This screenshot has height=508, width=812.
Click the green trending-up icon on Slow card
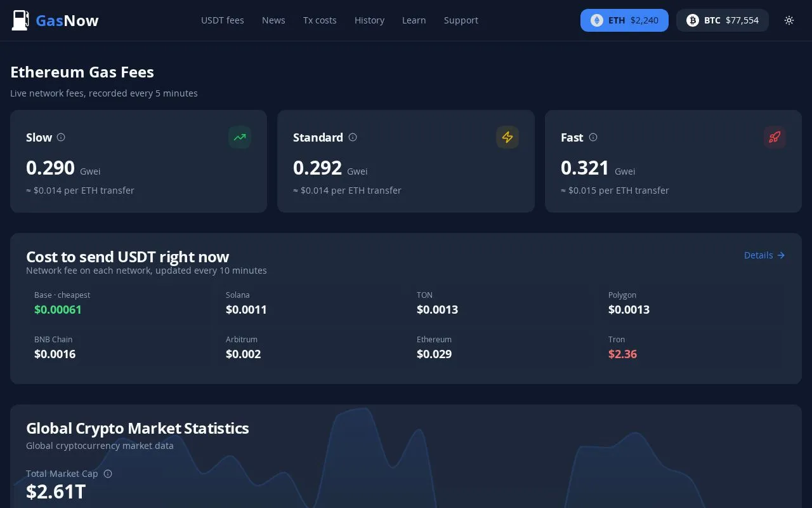point(240,137)
